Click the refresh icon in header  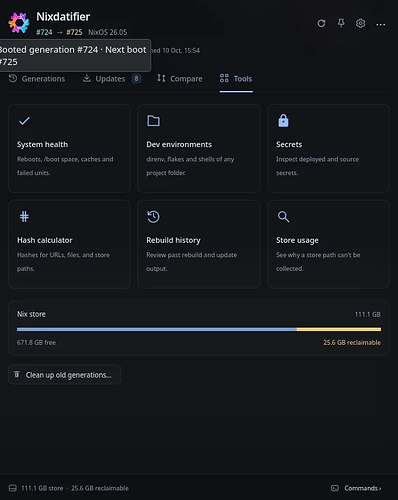[321, 23]
